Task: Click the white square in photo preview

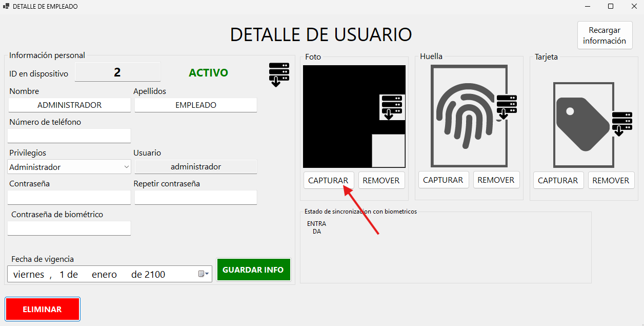Action: [388, 150]
